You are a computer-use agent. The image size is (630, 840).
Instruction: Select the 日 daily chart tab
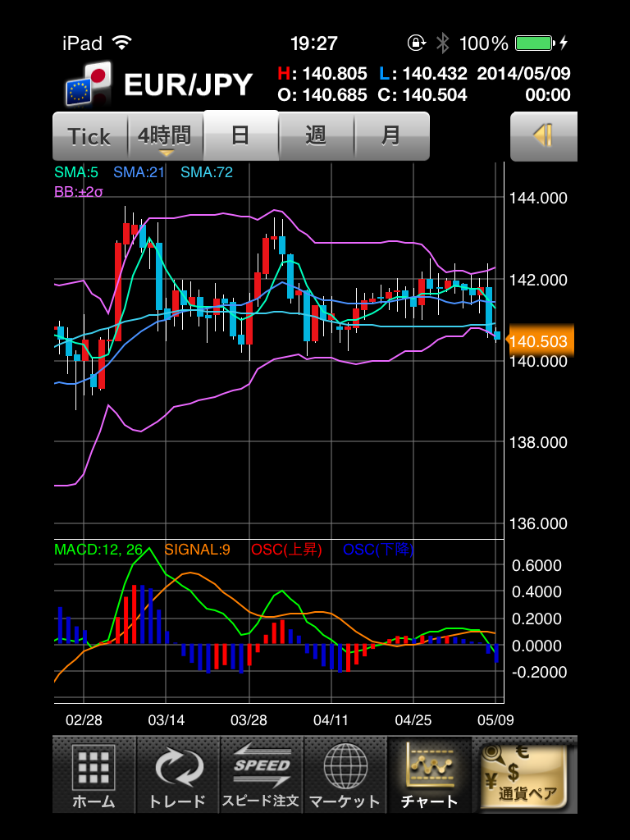[x=241, y=135]
